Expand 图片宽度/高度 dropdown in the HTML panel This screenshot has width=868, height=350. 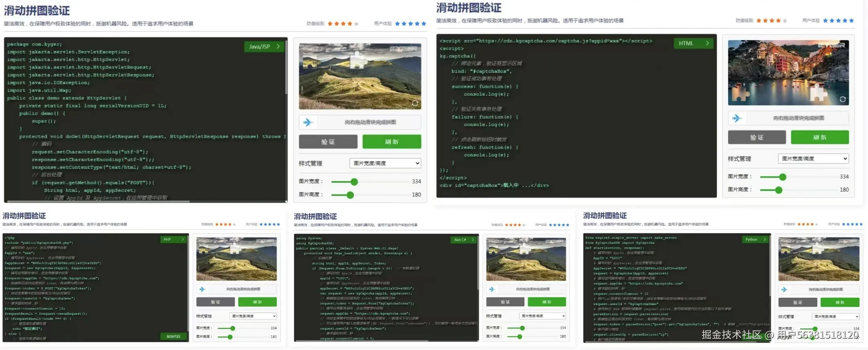[813, 159]
